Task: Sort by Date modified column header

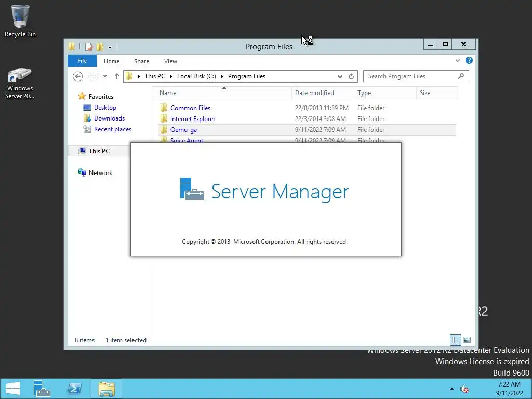Action: 323,93
